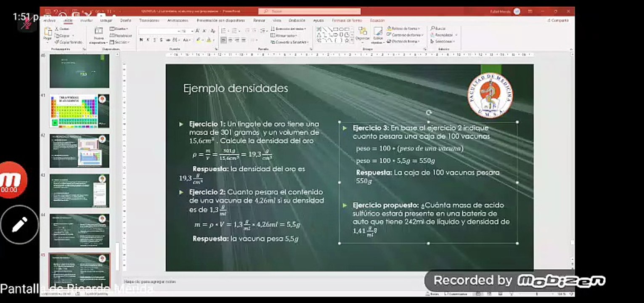Click the rotate handle above the text box
Viewport: 644px width, 303px height.
(x=428, y=112)
